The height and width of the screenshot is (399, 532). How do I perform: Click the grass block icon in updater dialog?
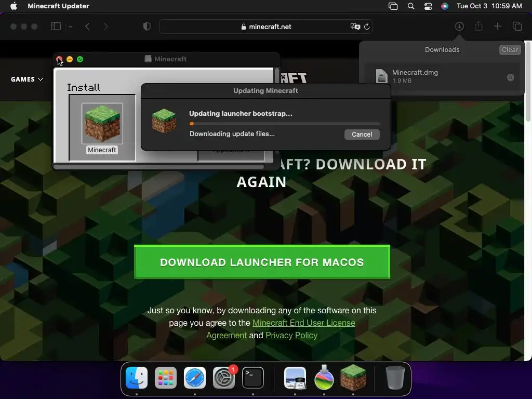click(164, 121)
